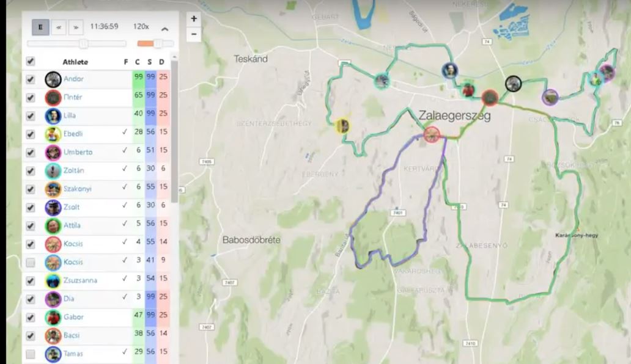Viewport: 631px width, 364px height.
Task: Check the unchecked Kocsis row checkbox
Action: click(x=30, y=263)
